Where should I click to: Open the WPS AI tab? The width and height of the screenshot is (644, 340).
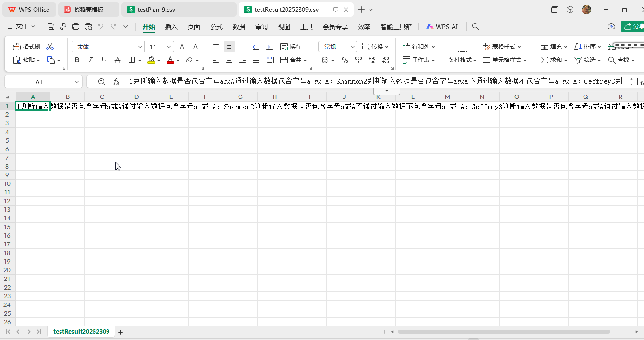(442, 27)
